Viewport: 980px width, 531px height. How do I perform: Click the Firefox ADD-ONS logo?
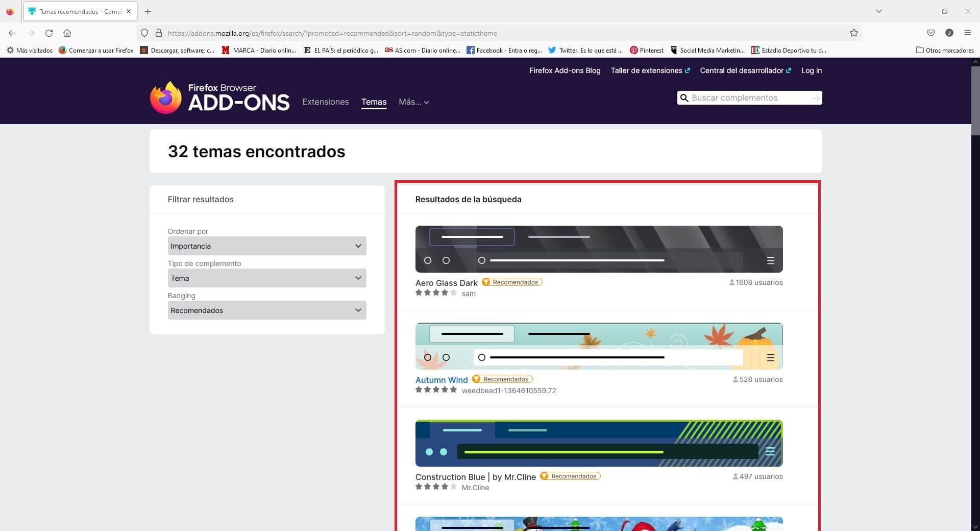tap(220, 97)
